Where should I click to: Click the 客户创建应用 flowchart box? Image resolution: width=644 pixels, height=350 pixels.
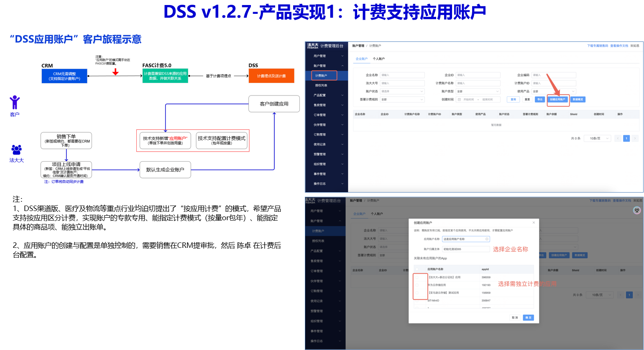(x=274, y=104)
